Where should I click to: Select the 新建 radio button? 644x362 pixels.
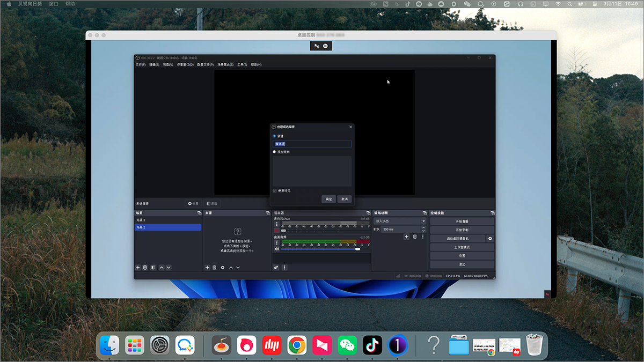[274, 136]
